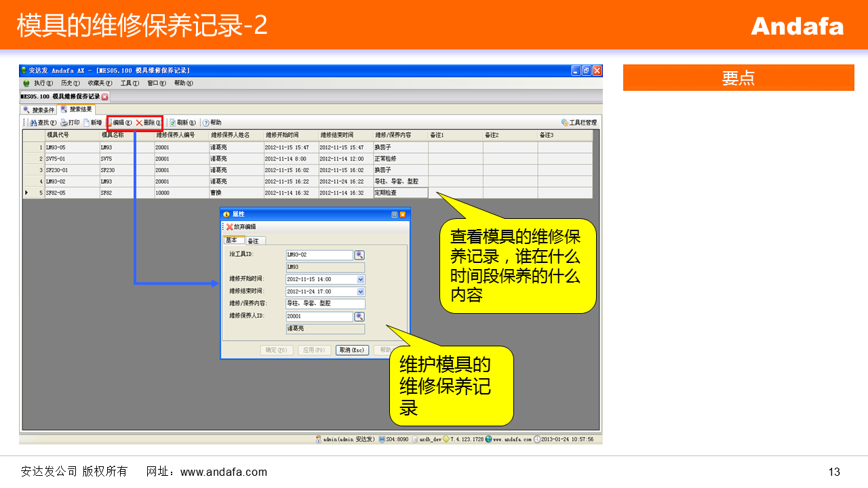
Task: Delete the record using the red X 删除
Action: coord(140,123)
